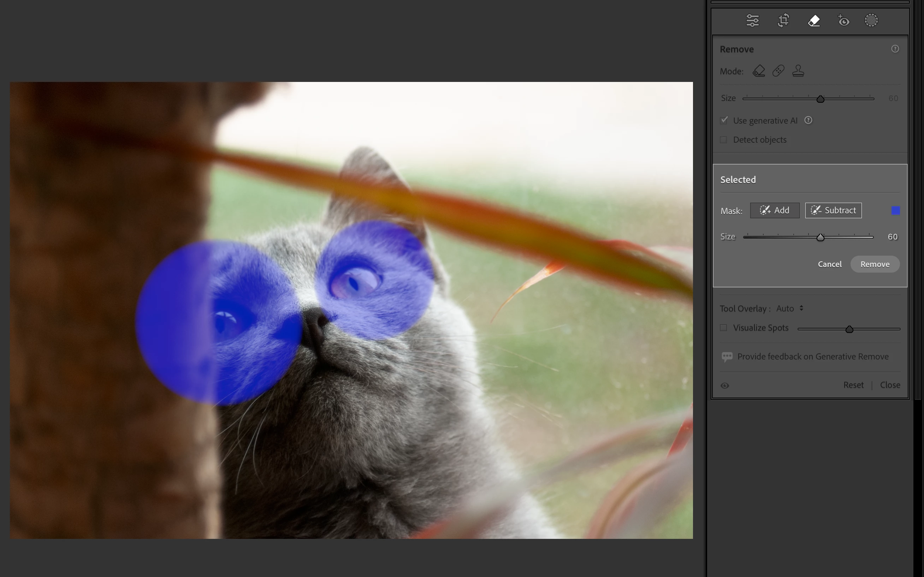Click help icon next to generative AI
The image size is (924, 577).
[808, 120]
